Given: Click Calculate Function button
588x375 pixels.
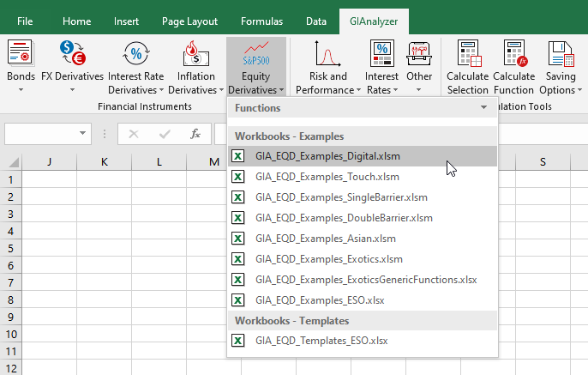Looking at the screenshot, I should coord(513,66).
